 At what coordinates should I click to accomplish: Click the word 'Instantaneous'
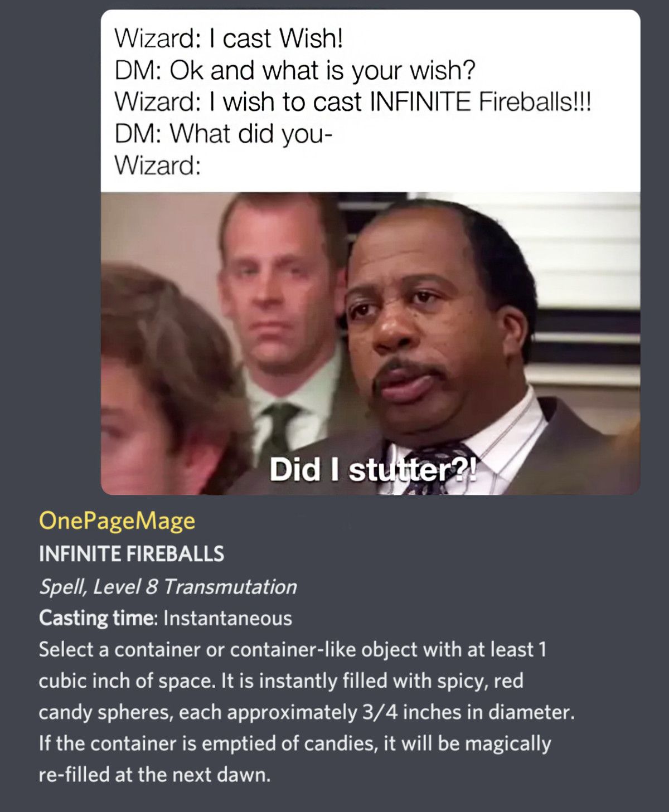coord(227,618)
